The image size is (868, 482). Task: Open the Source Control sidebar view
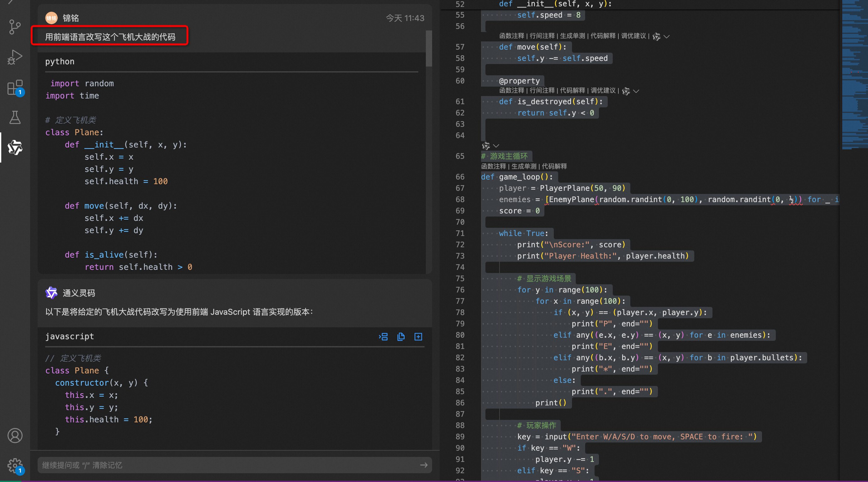click(15, 27)
